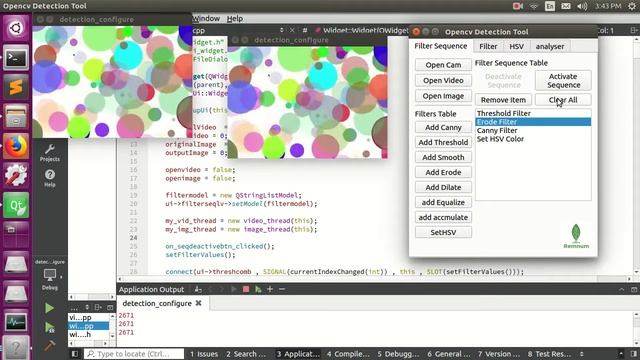Open System Settings wrench-gear dock icon
Viewport: 640px width, 360px height.
click(x=16, y=175)
